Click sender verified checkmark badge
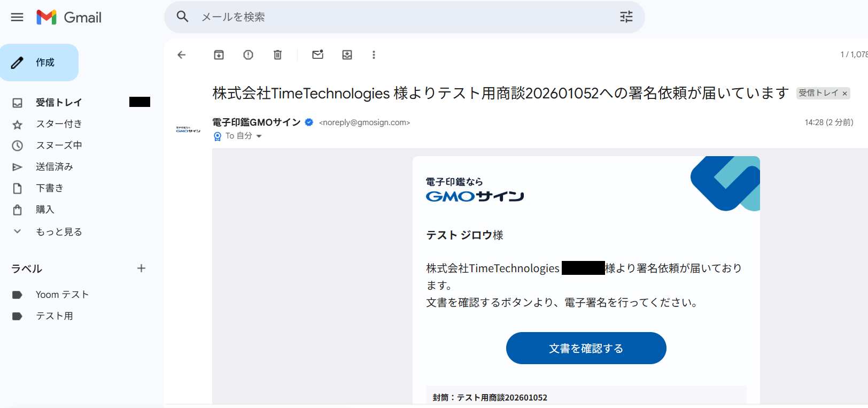Image resolution: width=868 pixels, height=408 pixels. (x=309, y=122)
